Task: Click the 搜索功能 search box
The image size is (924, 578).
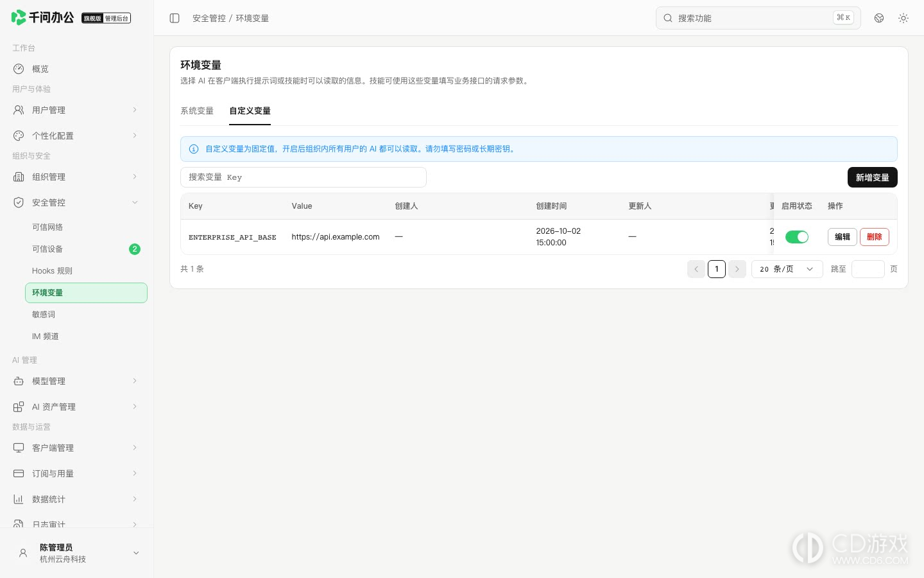Action: coord(758,18)
